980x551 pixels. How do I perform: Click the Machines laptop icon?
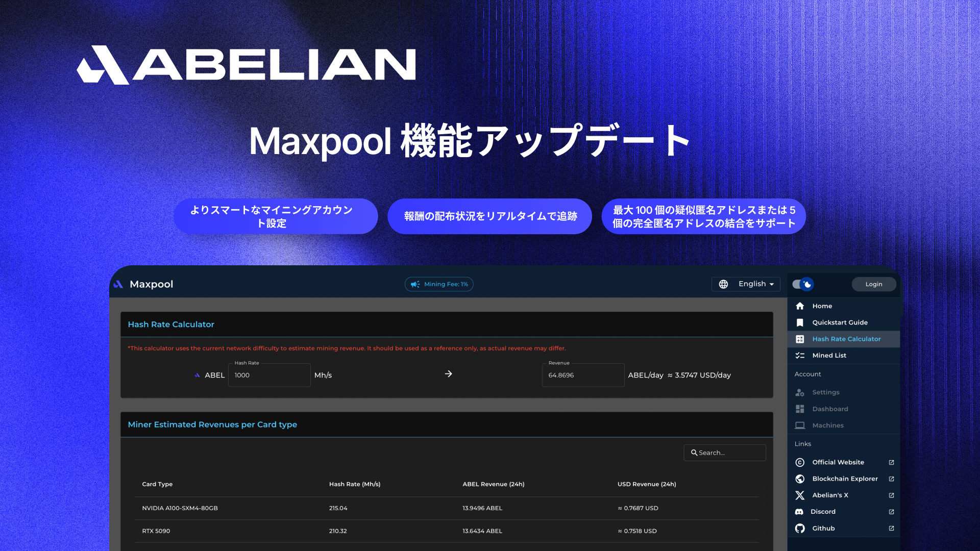[800, 425]
